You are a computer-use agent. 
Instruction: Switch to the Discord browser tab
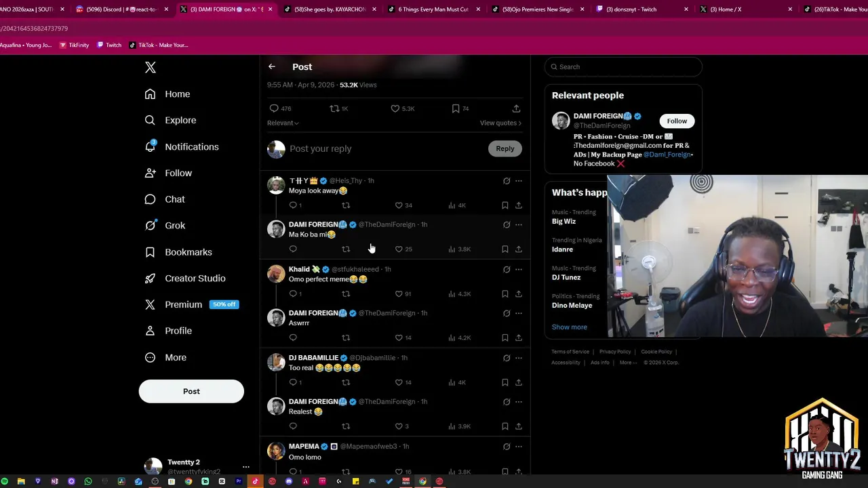122,9
